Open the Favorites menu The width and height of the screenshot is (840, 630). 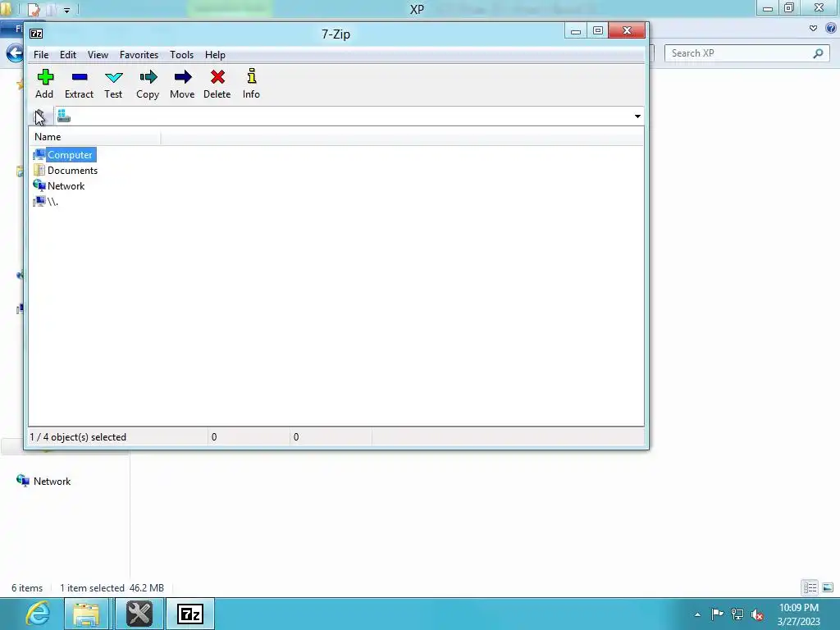(x=139, y=55)
